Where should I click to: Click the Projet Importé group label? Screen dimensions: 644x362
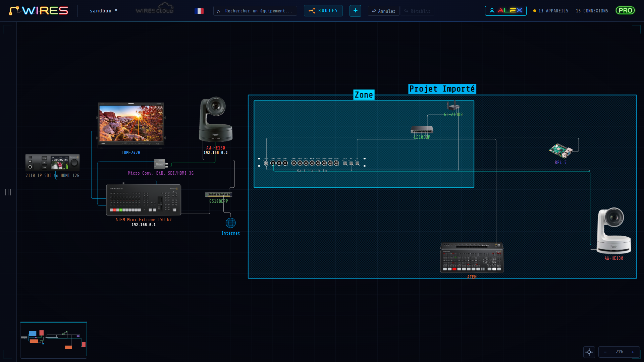click(442, 89)
